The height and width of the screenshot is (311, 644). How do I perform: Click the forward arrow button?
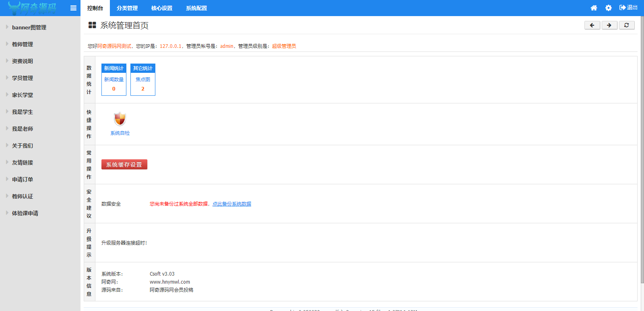[x=609, y=25]
